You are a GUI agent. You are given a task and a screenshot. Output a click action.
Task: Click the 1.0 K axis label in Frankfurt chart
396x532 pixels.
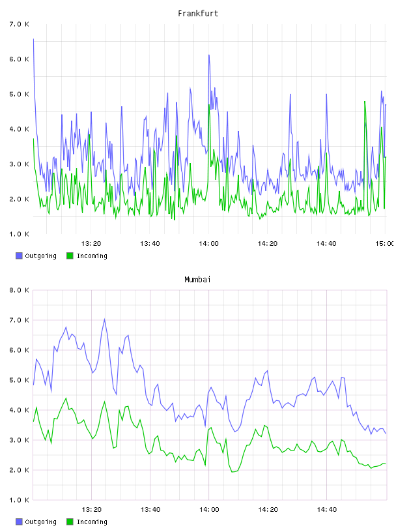[x=20, y=234]
